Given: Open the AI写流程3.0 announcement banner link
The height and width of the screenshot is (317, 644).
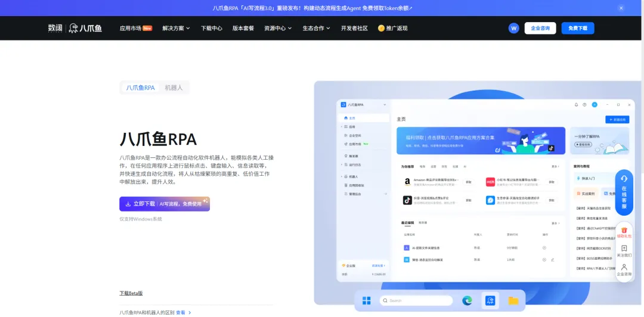Looking at the screenshot, I should click(312, 8).
